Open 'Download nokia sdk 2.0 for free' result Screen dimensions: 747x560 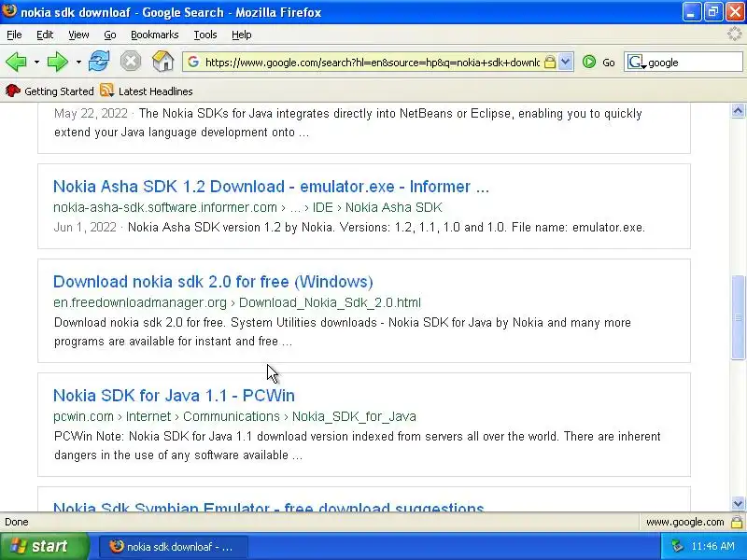coord(213,282)
